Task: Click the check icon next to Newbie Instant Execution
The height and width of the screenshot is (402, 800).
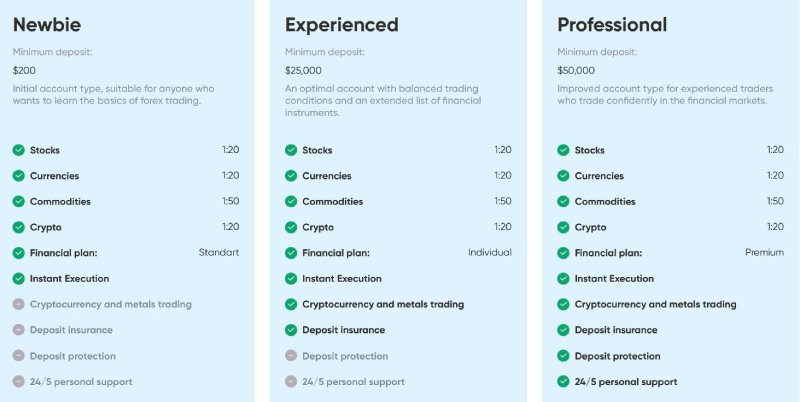Action: click(x=18, y=279)
